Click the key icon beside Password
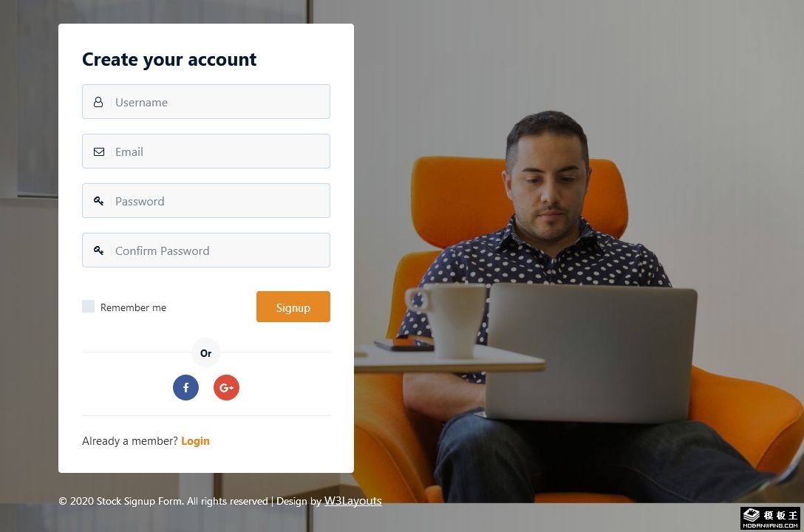 [99, 201]
